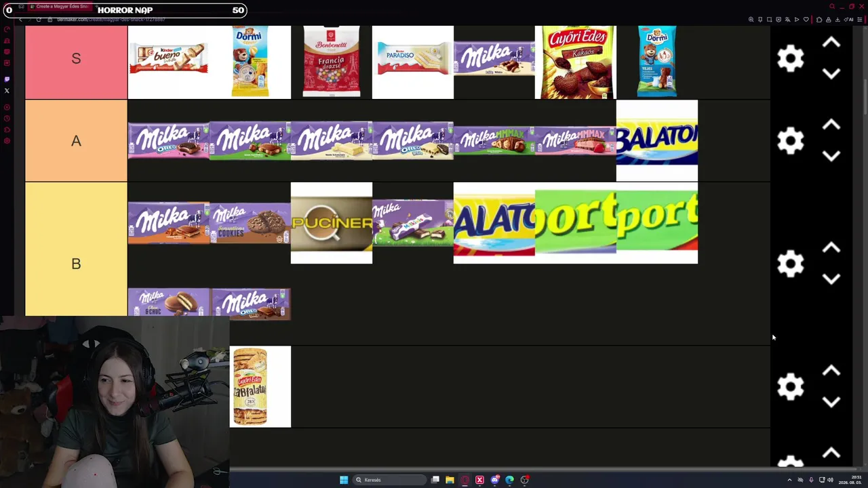Click the play arrow icon in the toolbar
This screenshot has height=488, width=868.
(x=797, y=19)
